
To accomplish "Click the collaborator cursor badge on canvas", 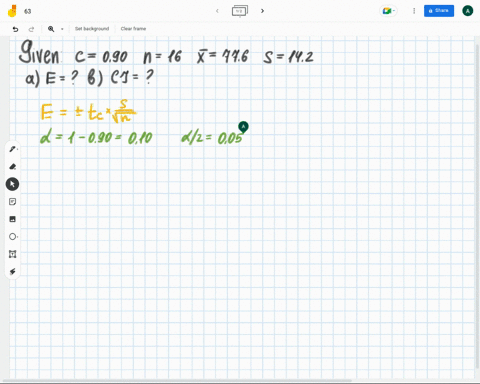I will coord(243,127).
